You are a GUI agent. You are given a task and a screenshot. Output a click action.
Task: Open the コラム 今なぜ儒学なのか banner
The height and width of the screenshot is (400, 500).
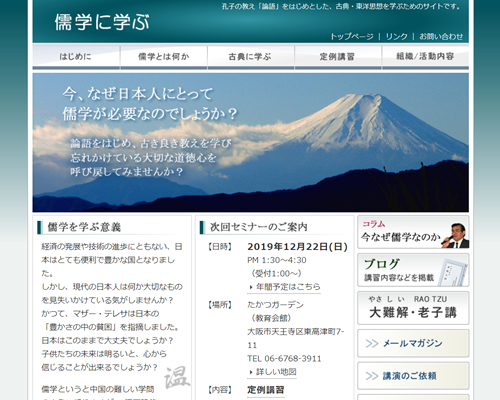click(x=413, y=232)
